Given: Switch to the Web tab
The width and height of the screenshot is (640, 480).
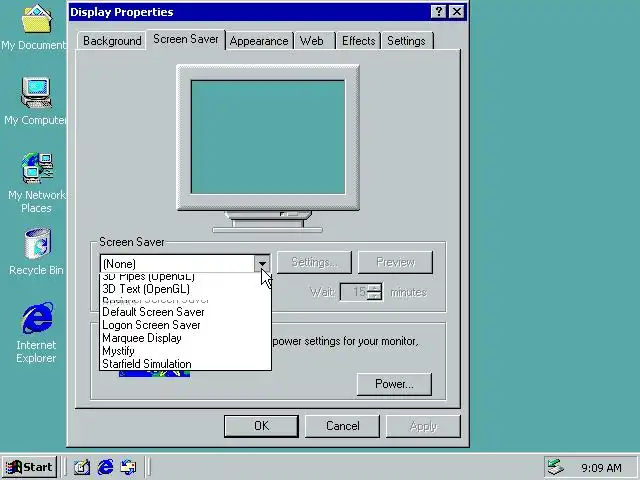Looking at the screenshot, I should point(314,41).
